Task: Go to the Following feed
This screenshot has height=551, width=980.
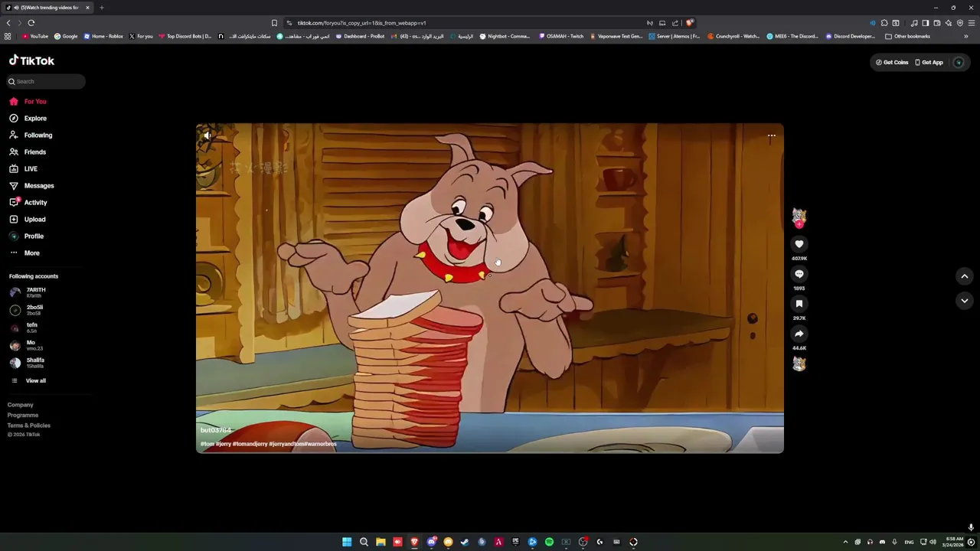Action: point(31,135)
